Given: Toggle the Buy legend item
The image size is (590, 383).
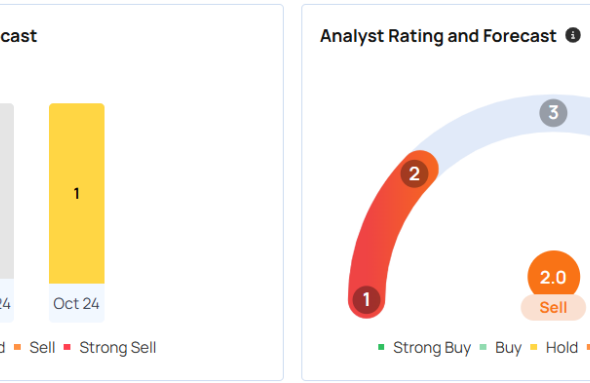Looking at the screenshot, I should [x=501, y=348].
